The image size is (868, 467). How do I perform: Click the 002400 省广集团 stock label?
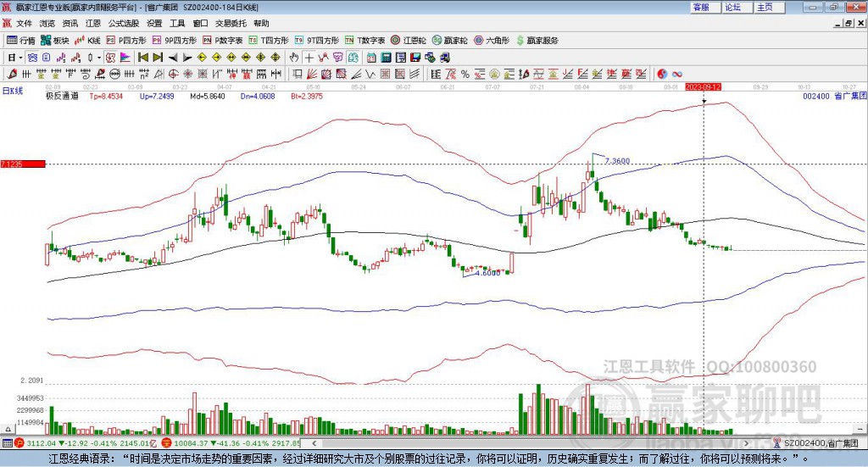click(834, 96)
